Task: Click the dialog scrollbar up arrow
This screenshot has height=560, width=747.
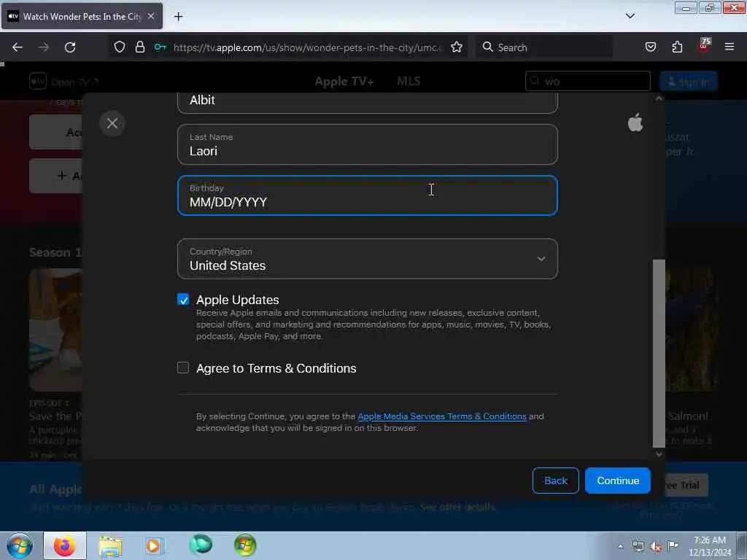Action: (659, 99)
